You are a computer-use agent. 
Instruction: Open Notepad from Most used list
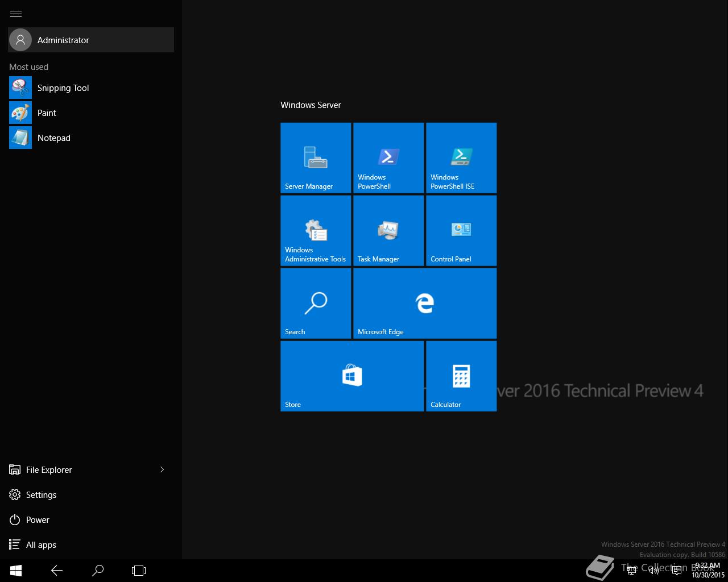coord(91,138)
